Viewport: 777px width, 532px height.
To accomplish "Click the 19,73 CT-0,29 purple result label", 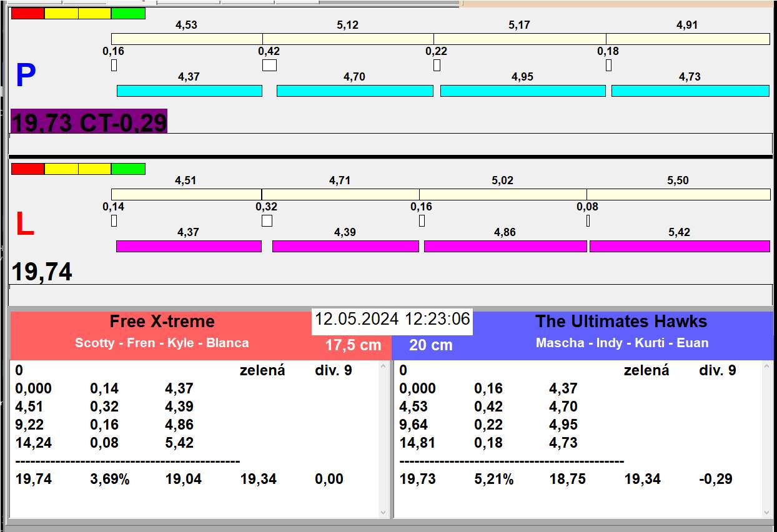I will 89,122.
